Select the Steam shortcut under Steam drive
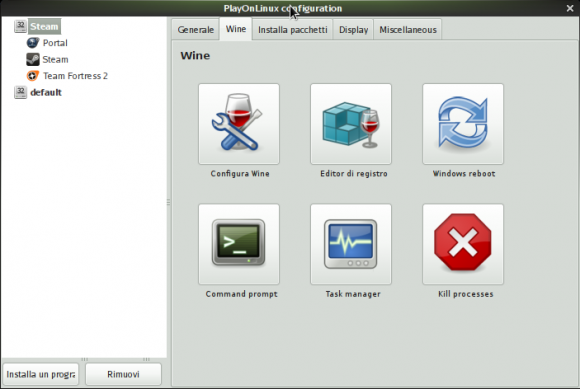Viewport: 580px width, 389px height. click(x=55, y=60)
